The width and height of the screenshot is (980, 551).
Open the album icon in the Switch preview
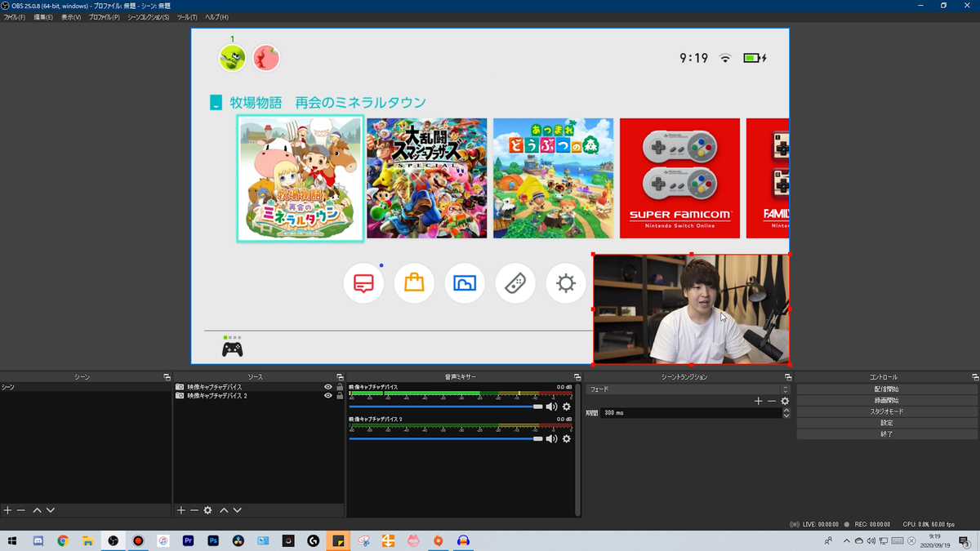(x=465, y=284)
